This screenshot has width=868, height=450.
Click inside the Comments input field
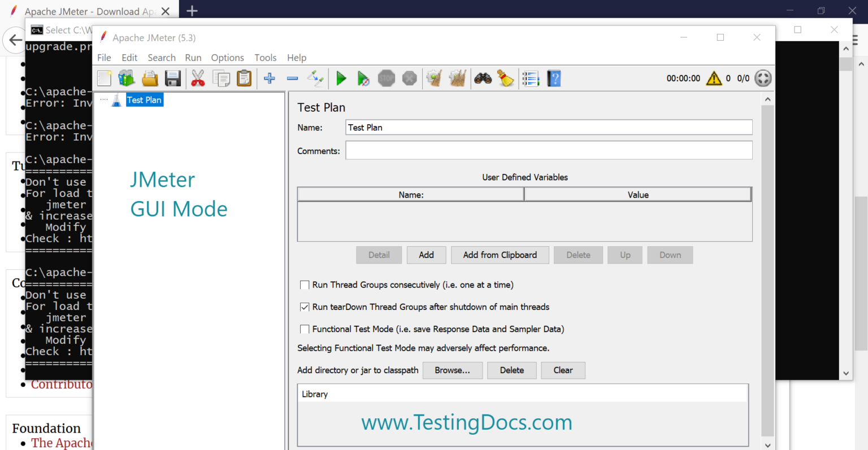point(548,150)
